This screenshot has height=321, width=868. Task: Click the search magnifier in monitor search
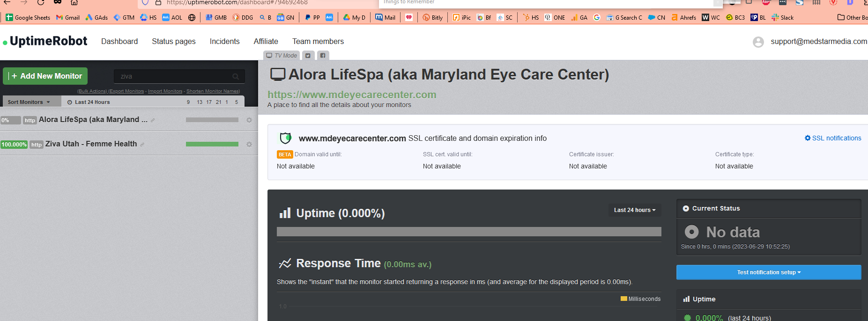[236, 76]
